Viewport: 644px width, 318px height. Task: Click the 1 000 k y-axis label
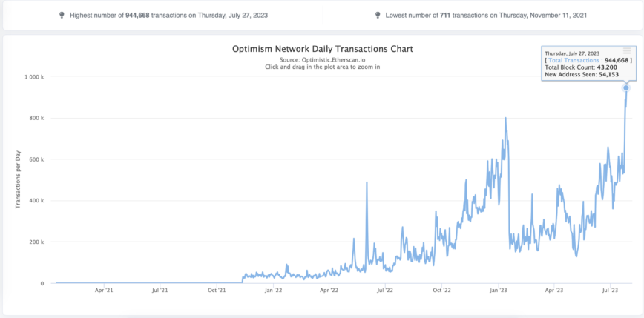[37, 77]
